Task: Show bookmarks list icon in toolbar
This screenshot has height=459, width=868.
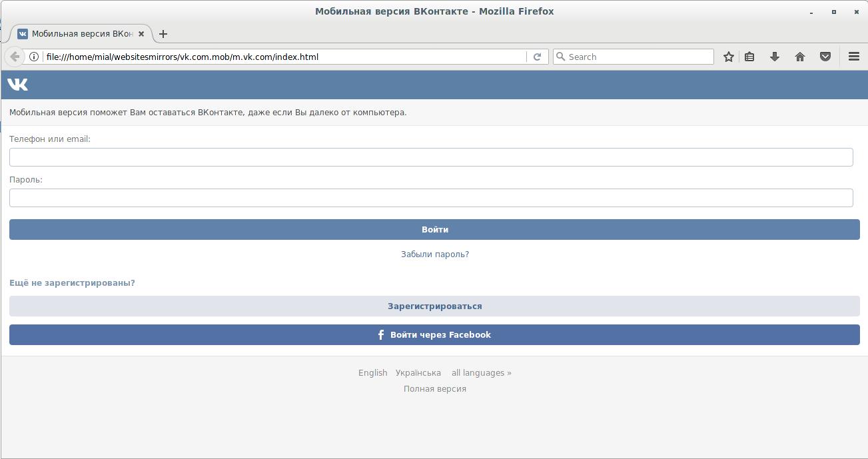Action: pyautogui.click(x=749, y=57)
